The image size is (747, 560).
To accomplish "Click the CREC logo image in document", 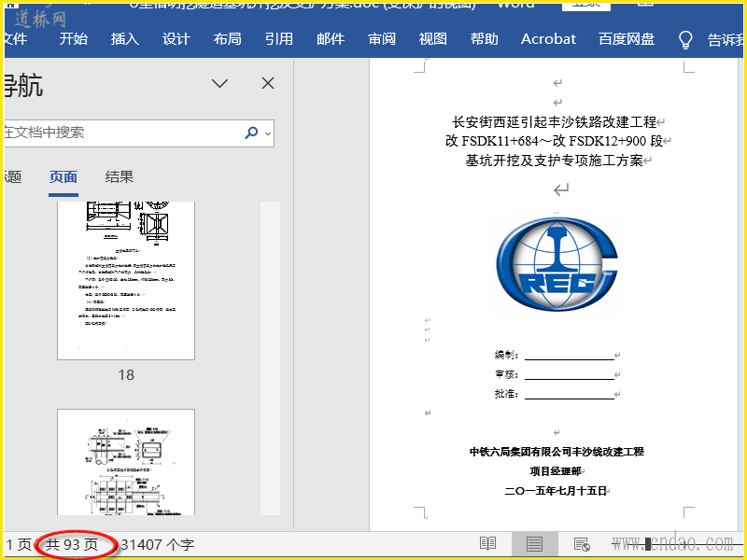I will click(x=557, y=263).
